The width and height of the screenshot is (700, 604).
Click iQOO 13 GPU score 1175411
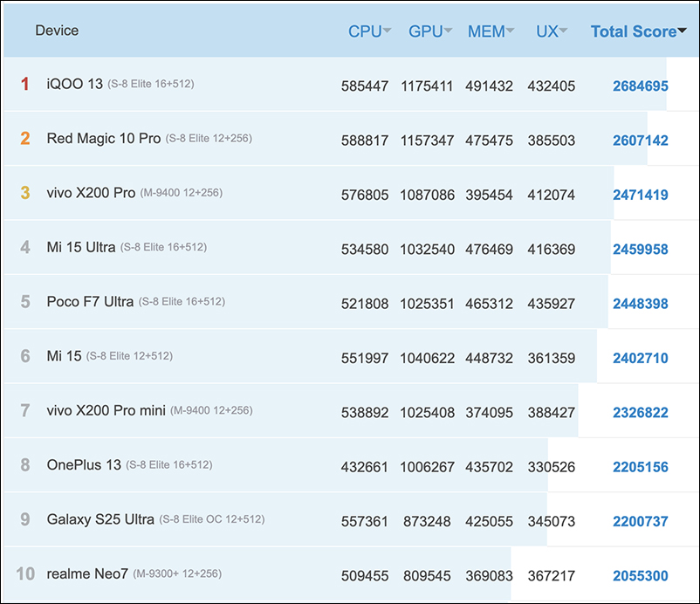(427, 86)
